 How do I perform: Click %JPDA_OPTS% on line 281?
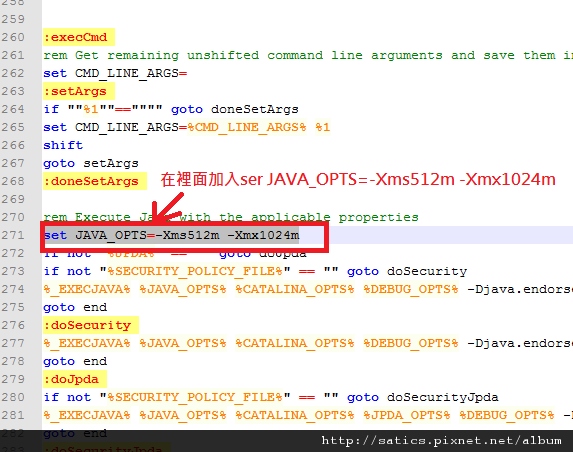(x=407, y=415)
